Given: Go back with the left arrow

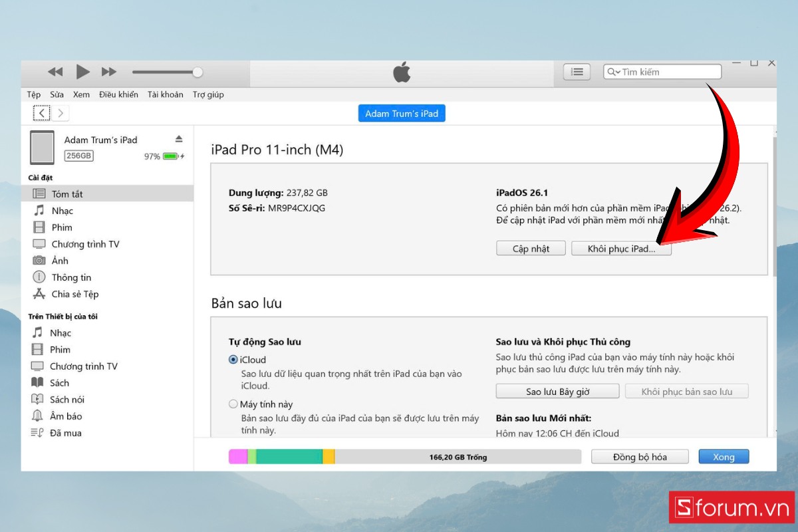Looking at the screenshot, I should pos(42,113).
